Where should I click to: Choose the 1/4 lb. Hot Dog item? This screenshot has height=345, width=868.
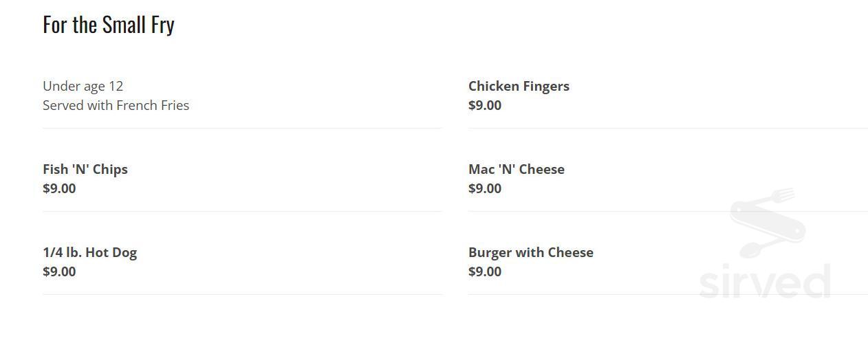89,252
